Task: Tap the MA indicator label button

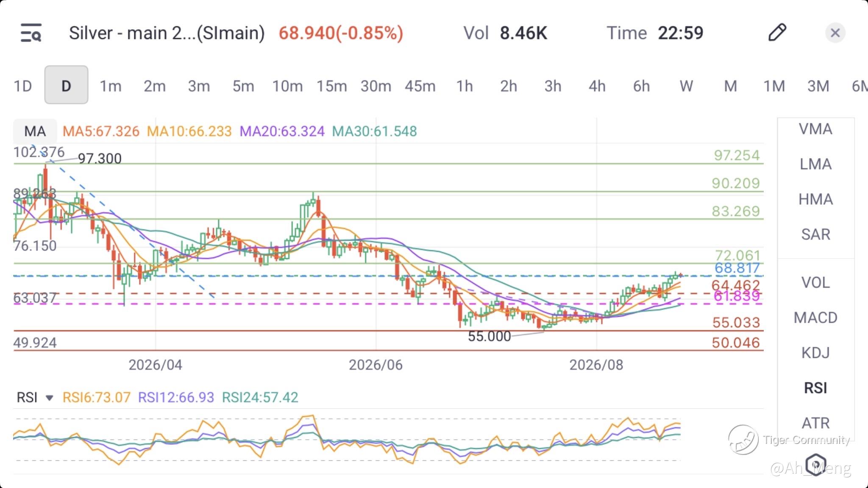Action: pyautogui.click(x=35, y=131)
